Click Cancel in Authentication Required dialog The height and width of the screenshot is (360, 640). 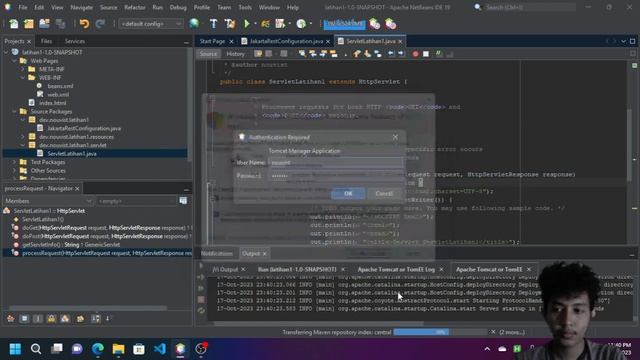[384, 193]
